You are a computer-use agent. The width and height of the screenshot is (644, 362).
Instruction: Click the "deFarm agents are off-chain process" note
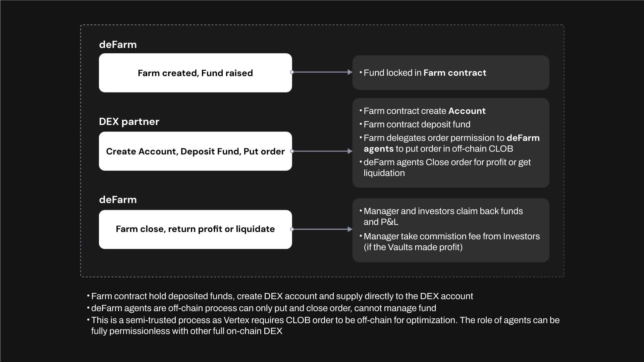[x=264, y=308]
